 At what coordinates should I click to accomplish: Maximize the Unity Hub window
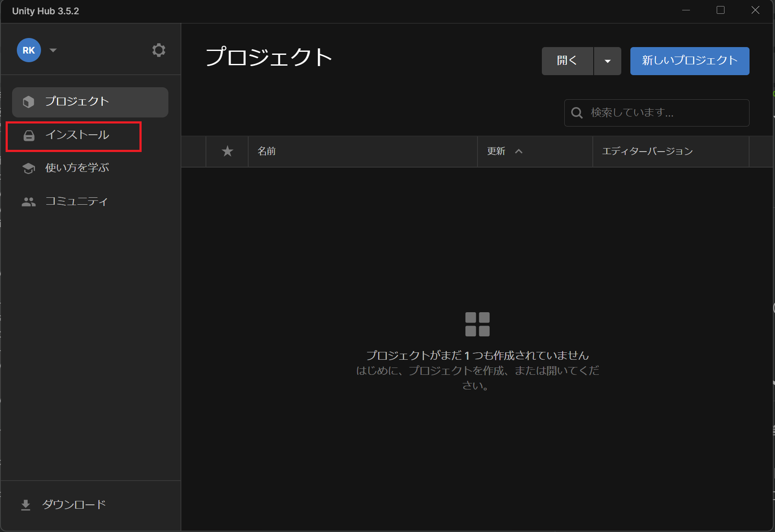coord(721,10)
